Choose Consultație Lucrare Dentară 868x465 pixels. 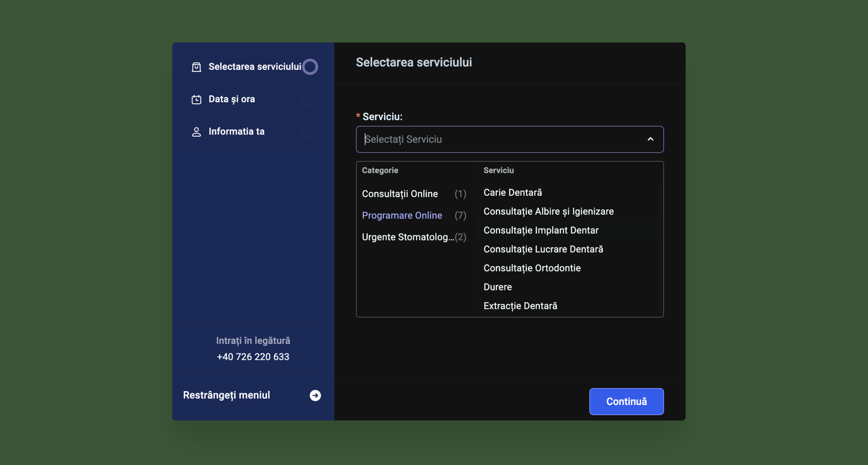(x=543, y=249)
